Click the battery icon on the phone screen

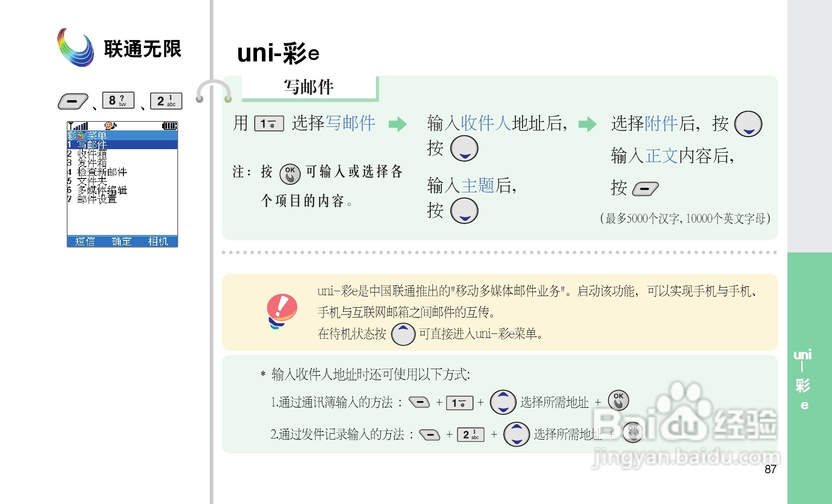(x=169, y=126)
